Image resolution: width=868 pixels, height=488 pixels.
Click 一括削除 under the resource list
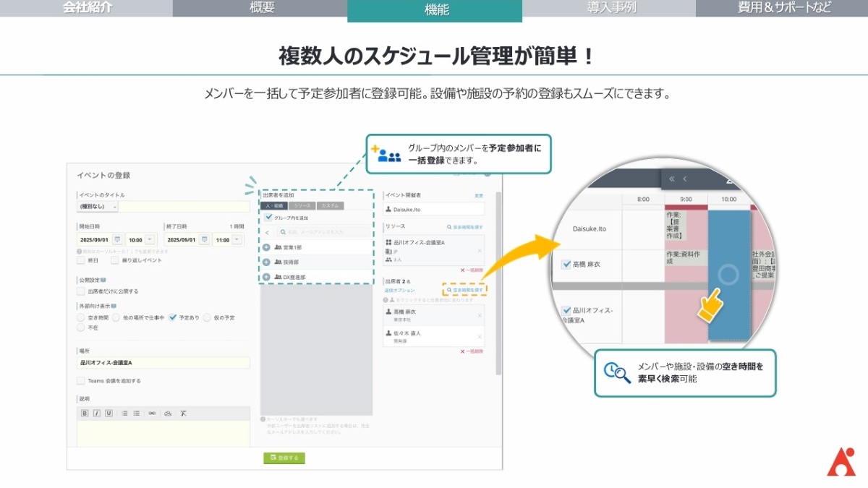tap(472, 270)
